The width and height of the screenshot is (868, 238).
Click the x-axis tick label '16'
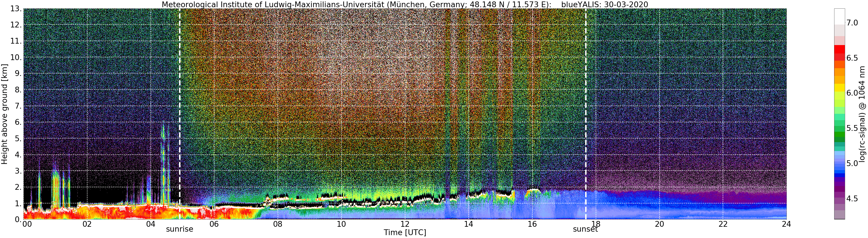point(532,224)
